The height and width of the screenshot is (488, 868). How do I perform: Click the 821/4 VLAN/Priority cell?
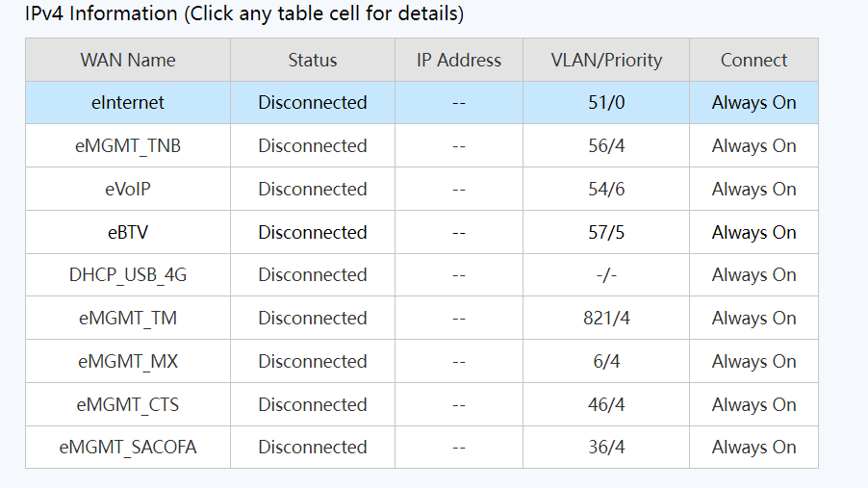pos(606,318)
